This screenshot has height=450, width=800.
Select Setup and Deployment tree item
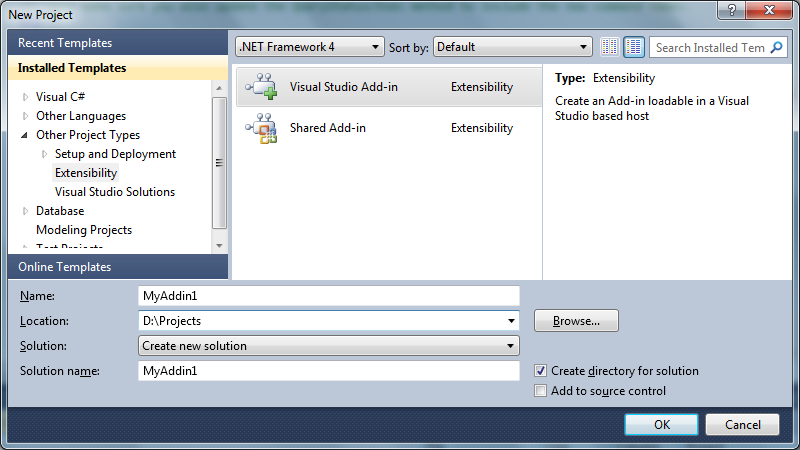115,154
